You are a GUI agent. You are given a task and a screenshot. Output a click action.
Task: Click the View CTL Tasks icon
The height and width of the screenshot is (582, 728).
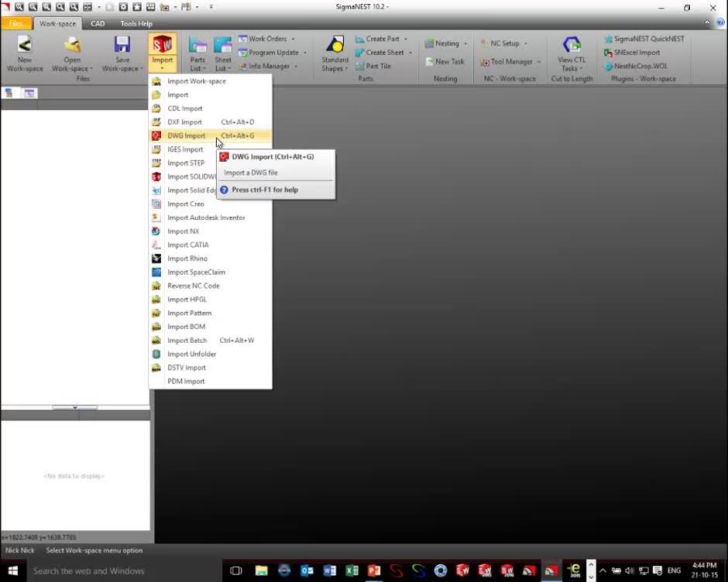(x=572, y=46)
